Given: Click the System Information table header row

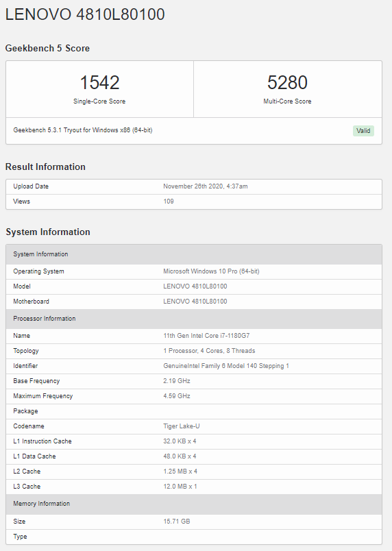Looking at the screenshot, I should 194,254.
